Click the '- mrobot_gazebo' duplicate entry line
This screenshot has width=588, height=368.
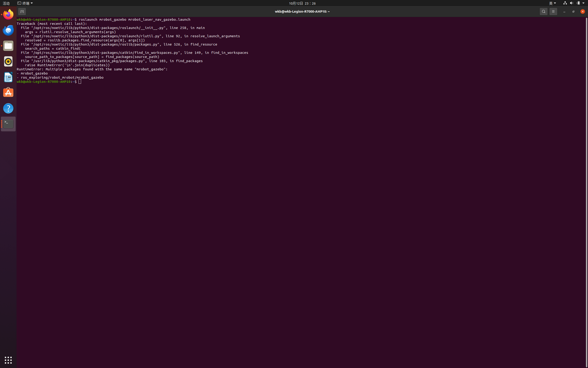point(32,73)
